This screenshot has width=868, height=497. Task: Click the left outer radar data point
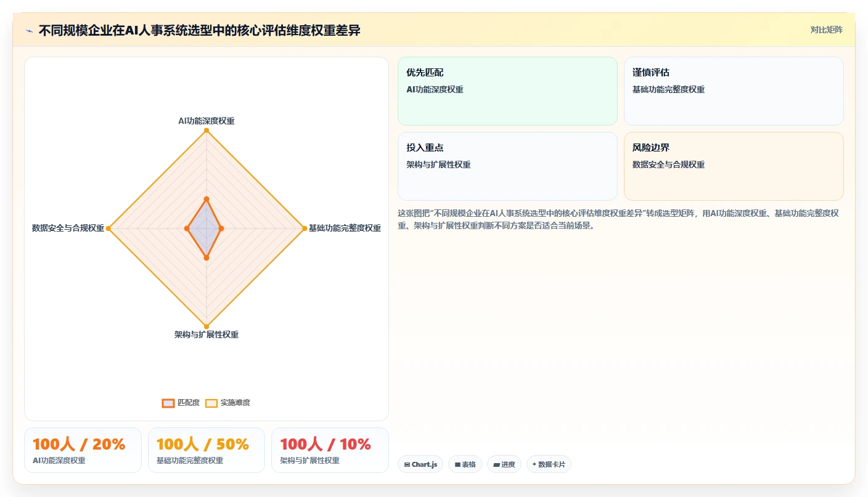[108, 228]
